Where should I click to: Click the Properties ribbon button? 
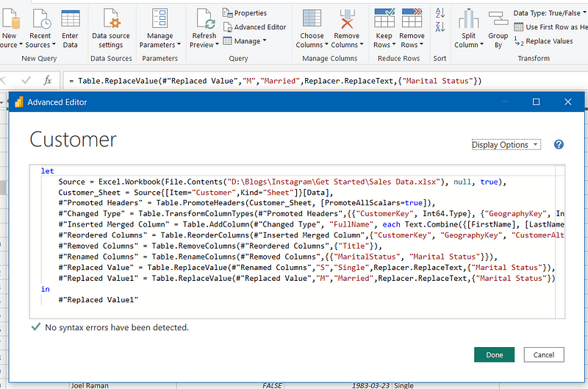point(245,13)
